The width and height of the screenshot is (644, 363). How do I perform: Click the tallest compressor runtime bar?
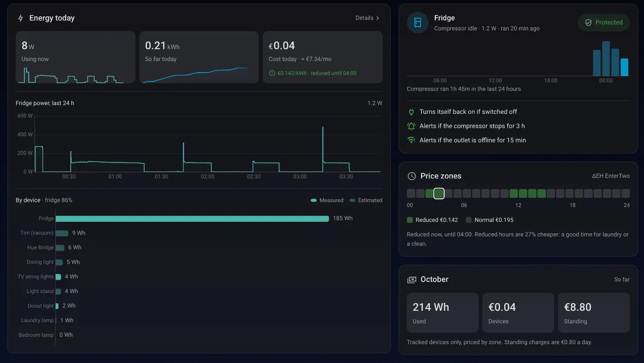[x=606, y=59]
